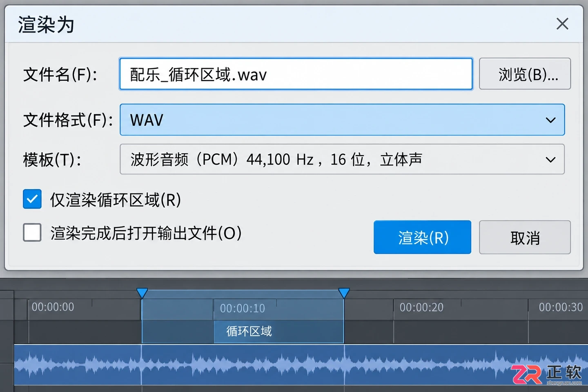588x392 pixels.
Task: Click the 循环区域 label in timeline
Action: [249, 331]
